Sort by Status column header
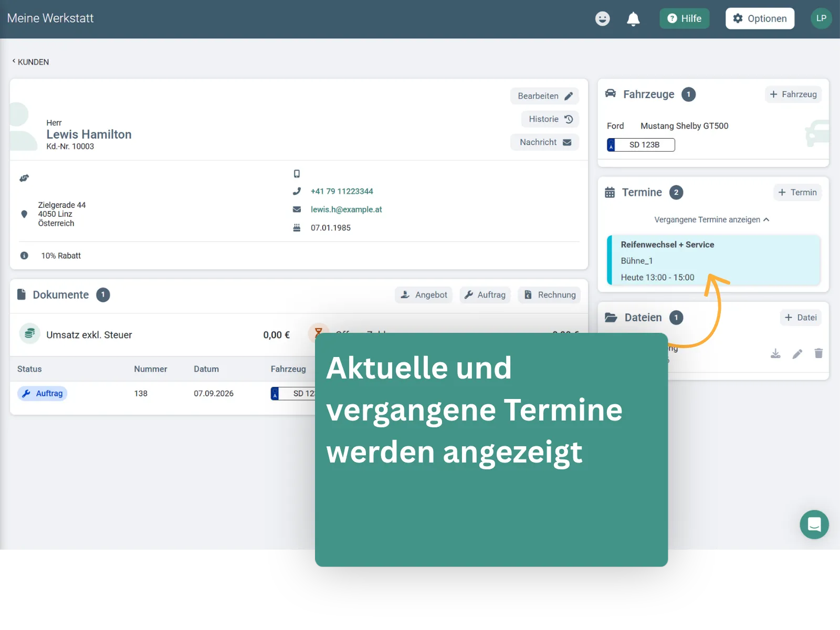 click(29, 369)
